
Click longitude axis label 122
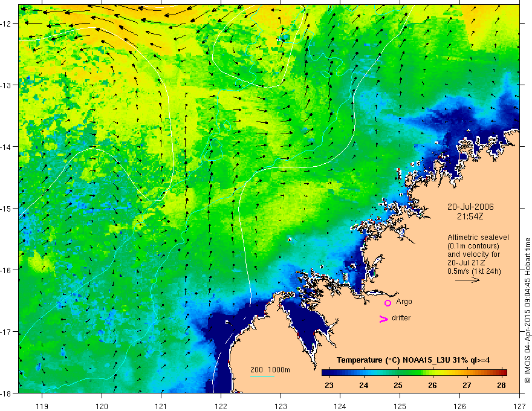[x=221, y=406]
